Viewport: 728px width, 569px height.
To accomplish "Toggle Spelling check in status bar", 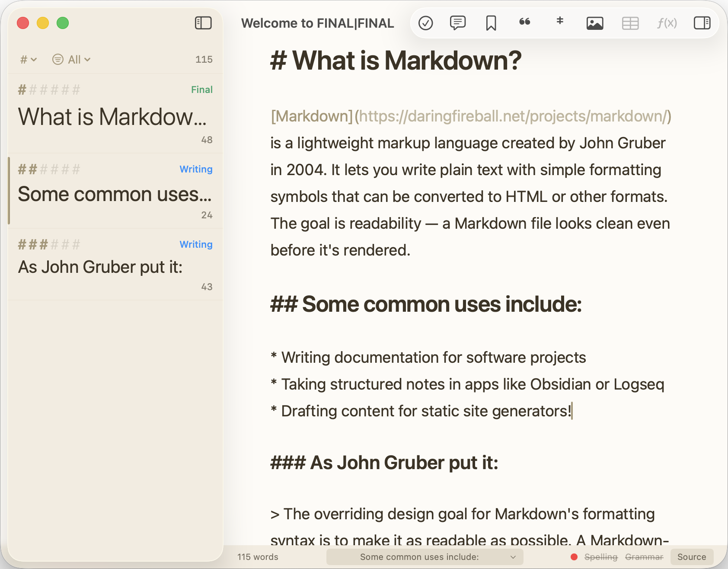I will [601, 557].
